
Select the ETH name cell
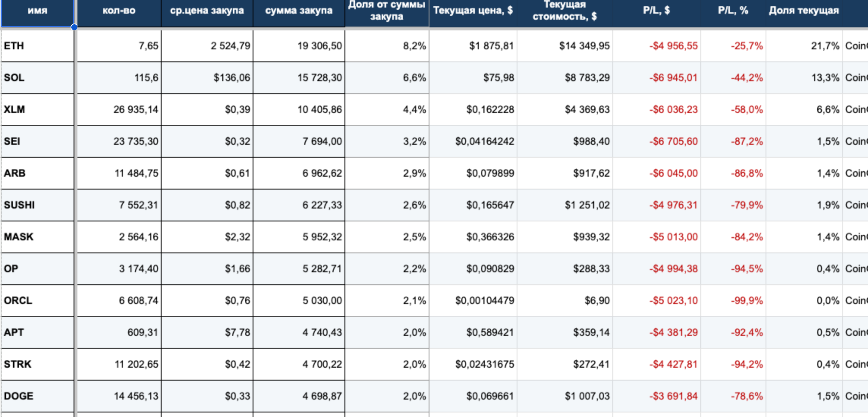38,46
